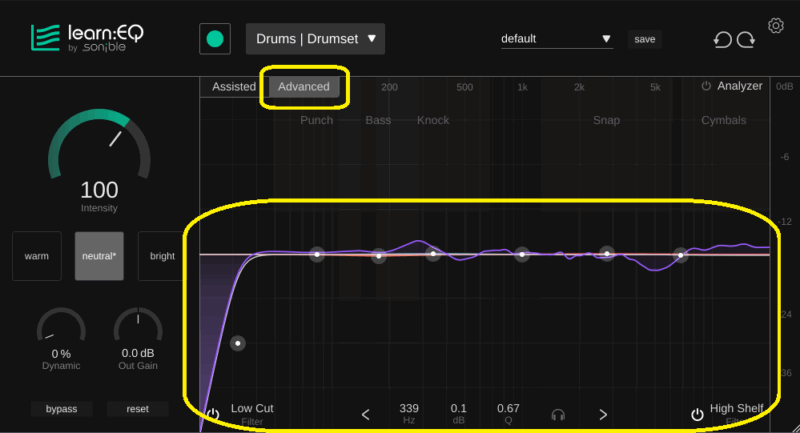Viewport: 800px width, 433px height.
Task: Switch to the Advanced tab
Action: click(x=304, y=87)
